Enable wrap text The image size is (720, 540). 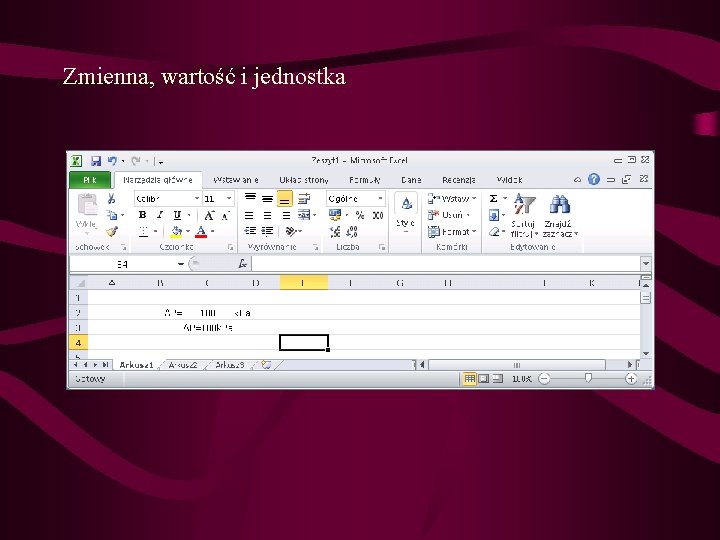(304, 198)
